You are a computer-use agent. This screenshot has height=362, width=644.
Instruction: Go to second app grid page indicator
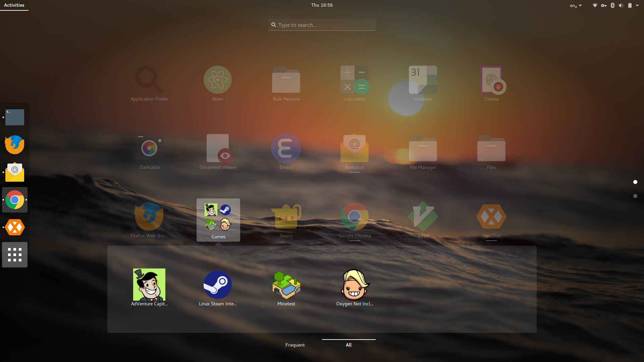[x=635, y=196]
